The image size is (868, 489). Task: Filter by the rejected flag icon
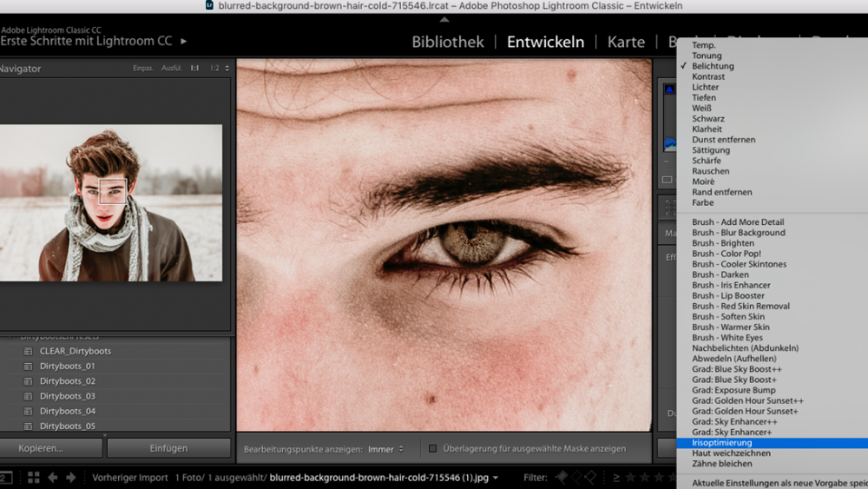590,477
